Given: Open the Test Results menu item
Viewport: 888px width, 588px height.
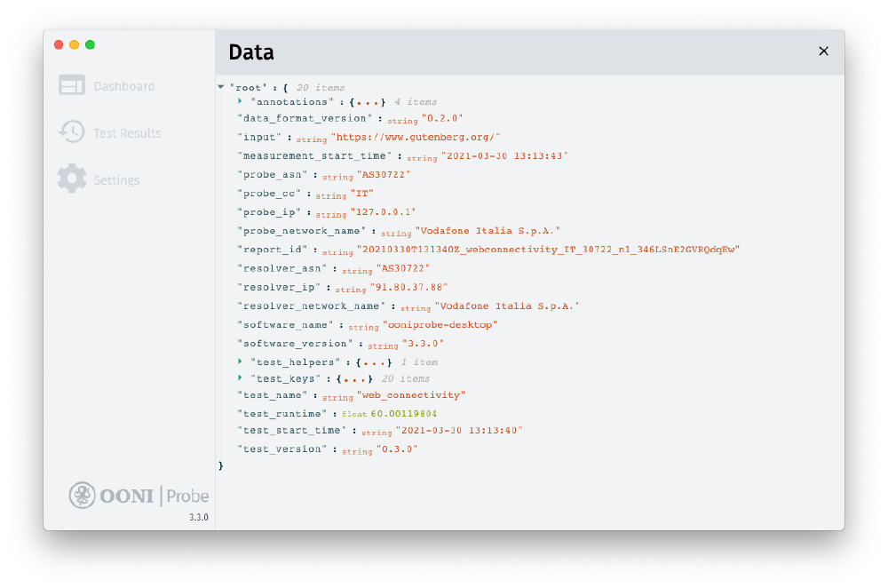Looking at the screenshot, I should click(127, 133).
